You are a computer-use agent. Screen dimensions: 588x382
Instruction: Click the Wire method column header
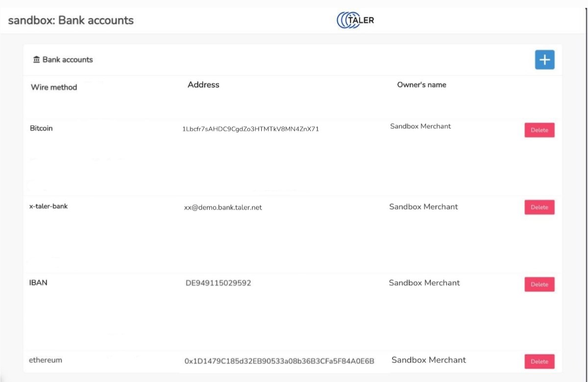click(x=54, y=87)
